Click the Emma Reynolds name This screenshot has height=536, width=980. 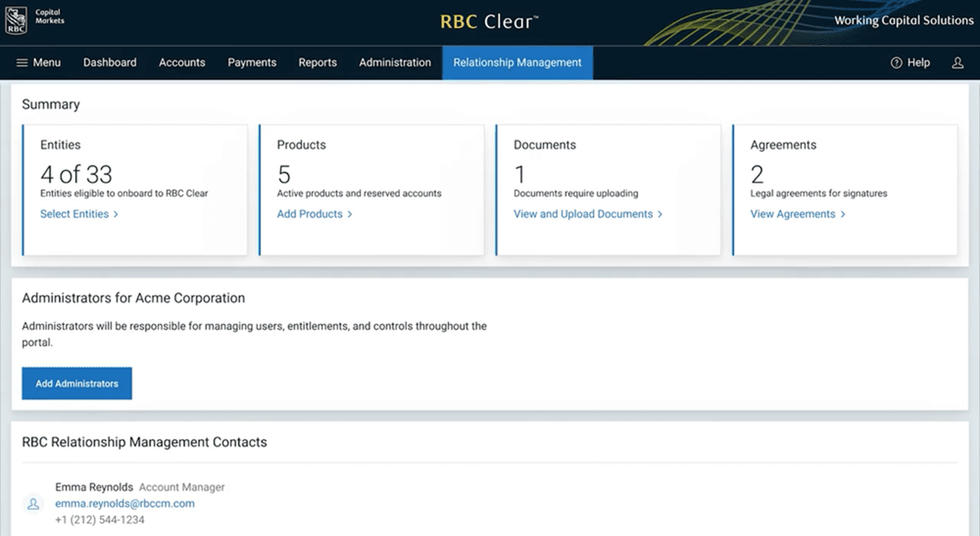[94, 487]
